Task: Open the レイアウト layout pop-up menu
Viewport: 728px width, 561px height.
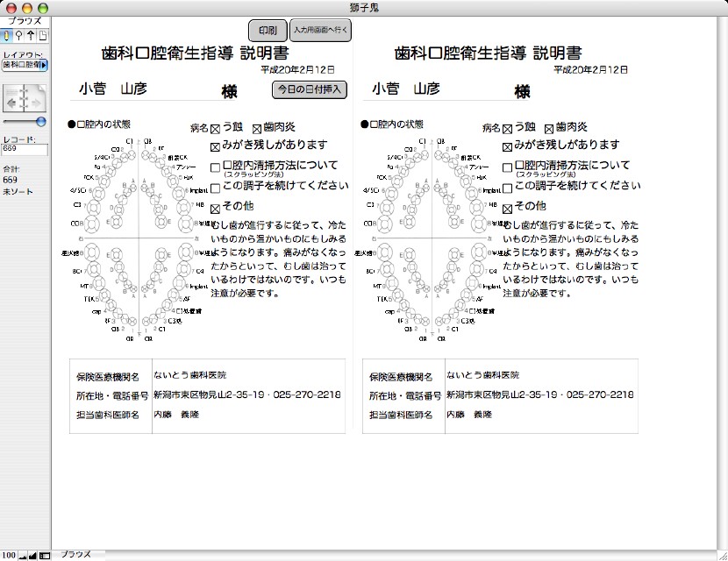Action: (x=25, y=65)
